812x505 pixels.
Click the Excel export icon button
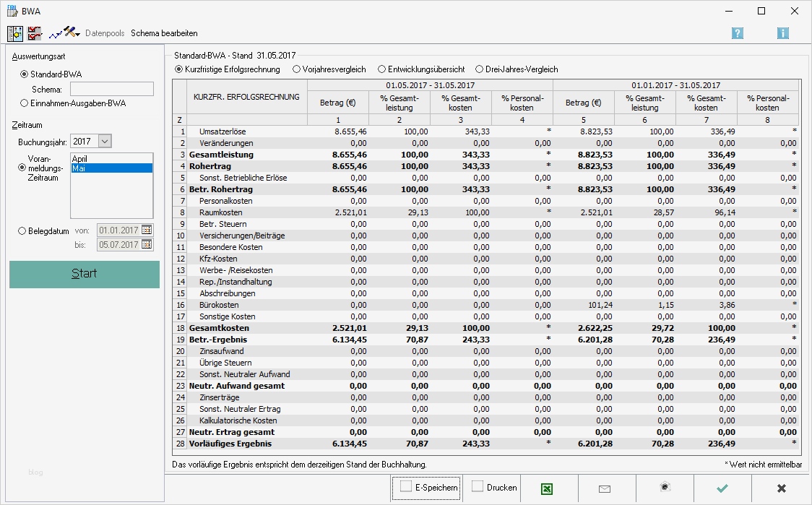548,488
